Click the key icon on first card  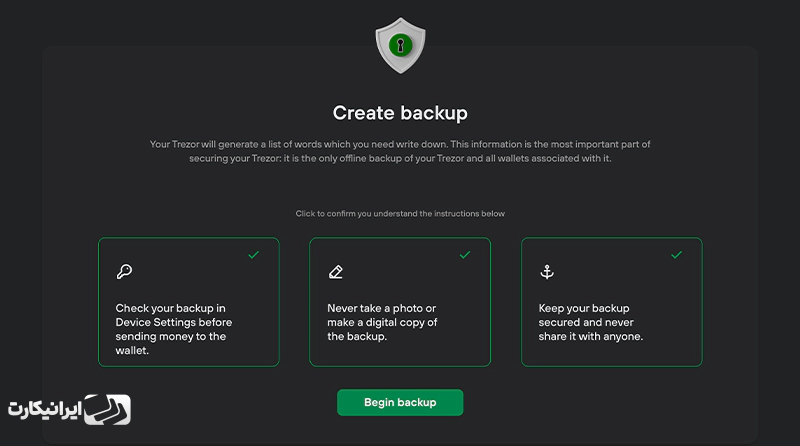124,271
